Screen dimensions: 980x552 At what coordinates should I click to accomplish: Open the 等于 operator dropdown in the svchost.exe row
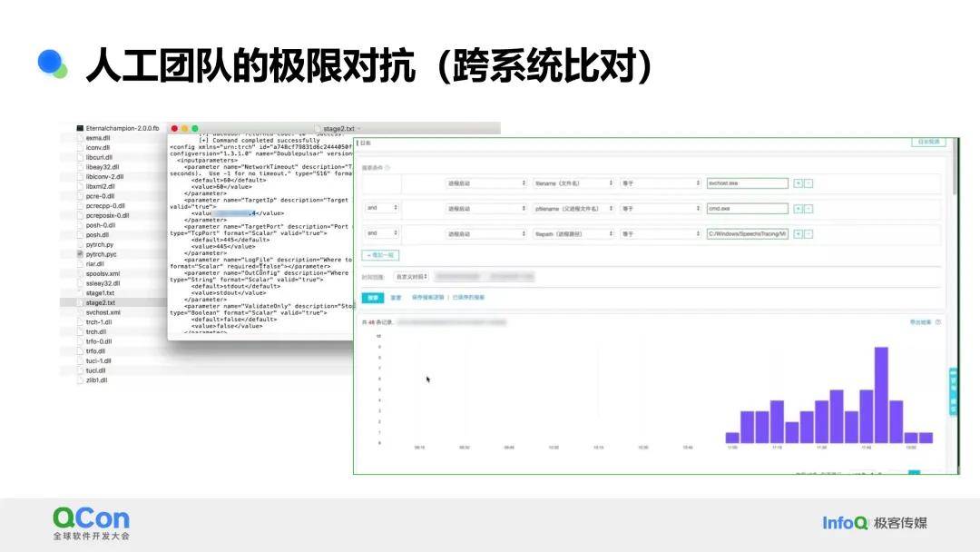tap(661, 183)
